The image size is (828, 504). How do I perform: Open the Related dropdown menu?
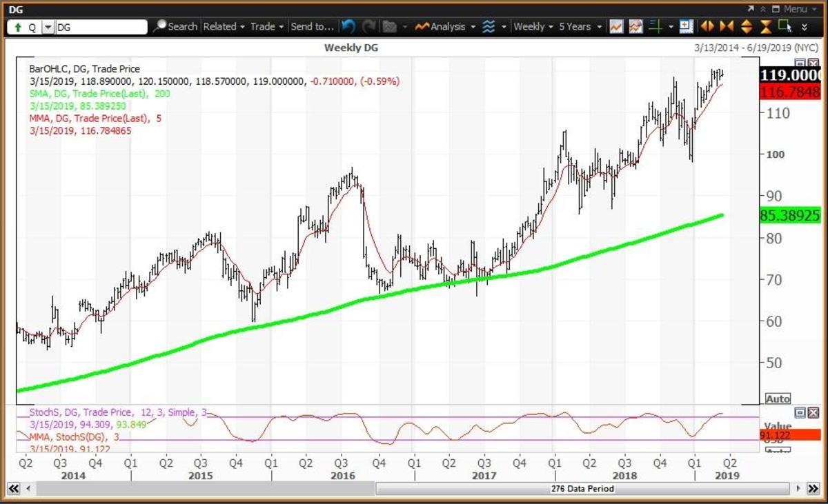point(224,27)
